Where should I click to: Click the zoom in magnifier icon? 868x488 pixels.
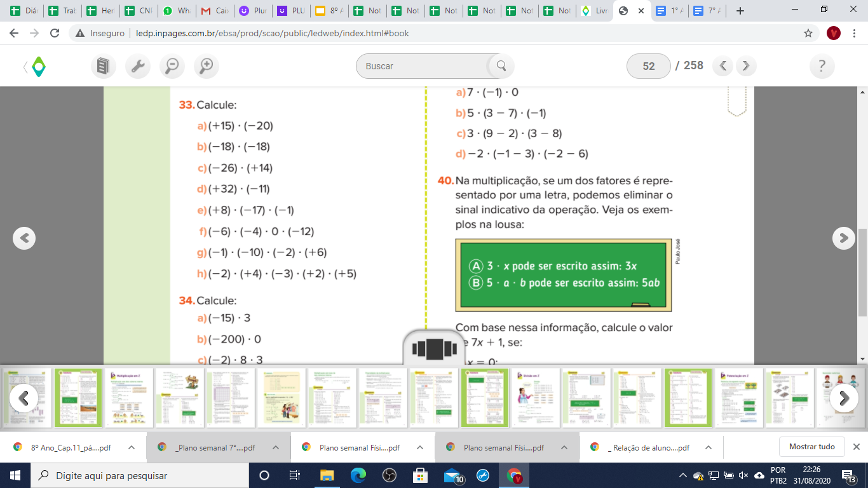click(206, 65)
